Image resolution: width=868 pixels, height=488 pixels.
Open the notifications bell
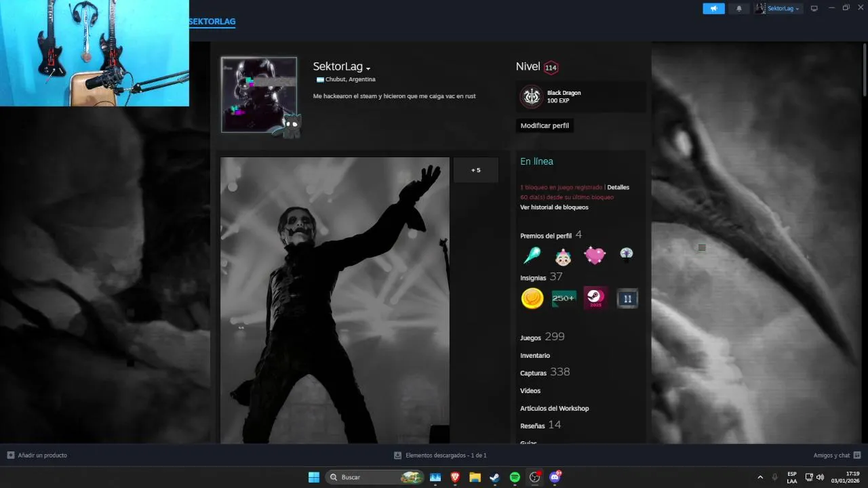pos(739,8)
